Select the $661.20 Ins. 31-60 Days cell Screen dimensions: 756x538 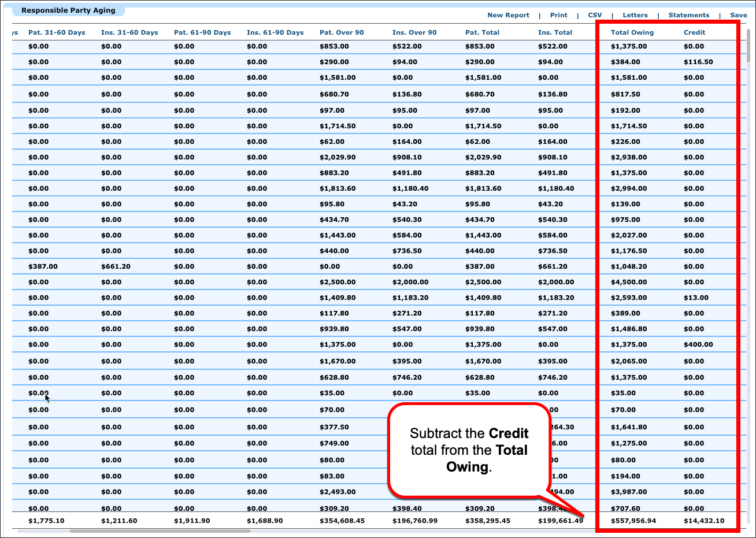coord(116,266)
